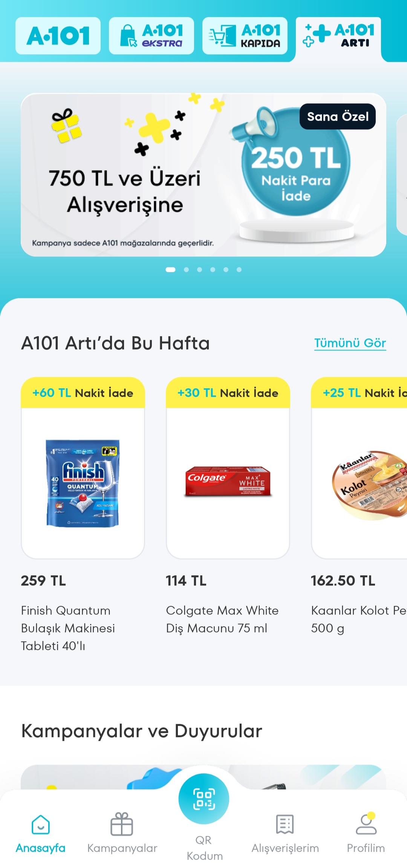Open Alışverişlerim receipt icon
The width and height of the screenshot is (407, 868).
point(285,824)
